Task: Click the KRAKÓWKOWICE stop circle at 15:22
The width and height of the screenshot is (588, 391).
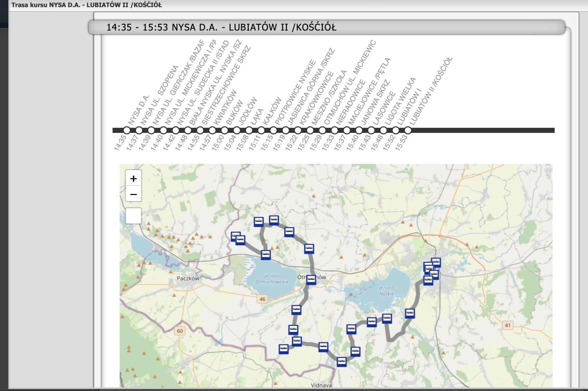Action: 298,130
